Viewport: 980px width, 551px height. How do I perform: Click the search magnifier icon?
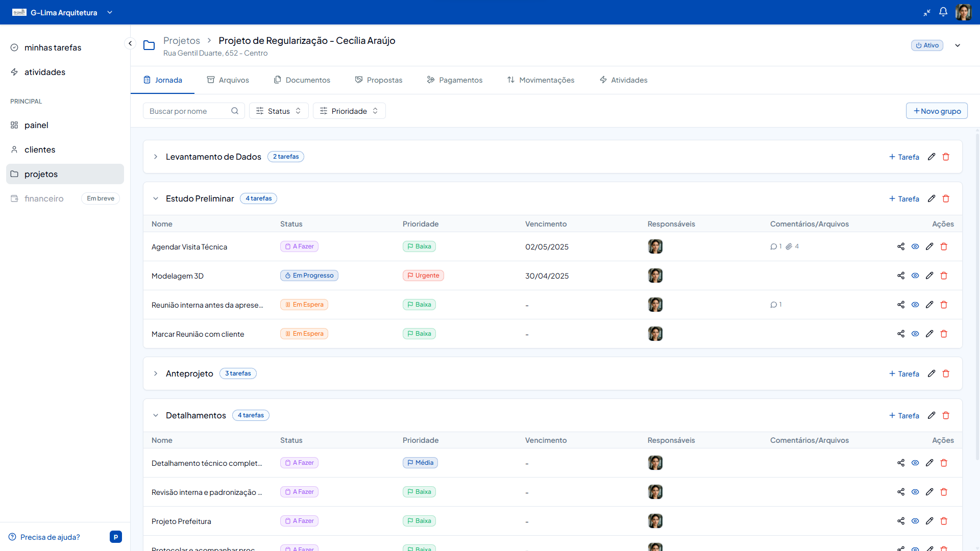click(235, 111)
